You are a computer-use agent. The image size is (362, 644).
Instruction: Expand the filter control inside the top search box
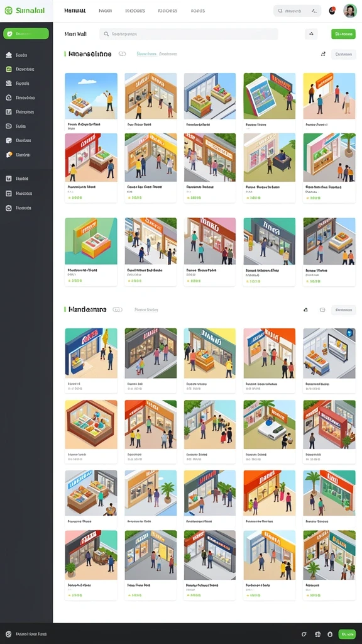[314, 11]
